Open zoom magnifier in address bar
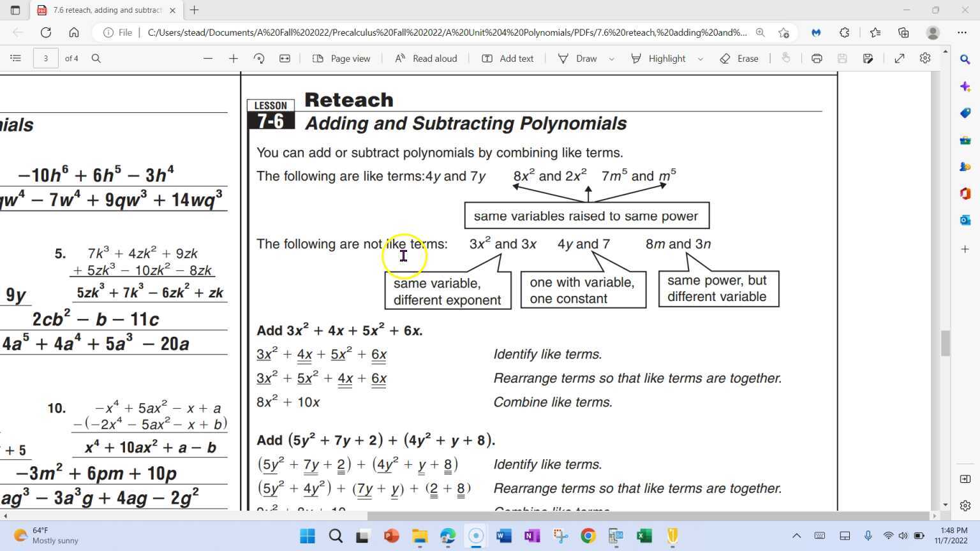This screenshot has width=980, height=551. 760,33
